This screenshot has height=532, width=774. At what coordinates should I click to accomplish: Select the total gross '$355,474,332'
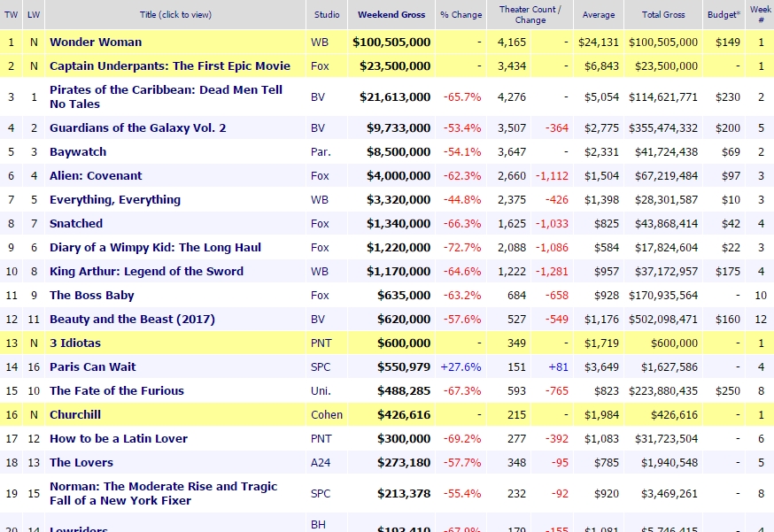(663, 127)
